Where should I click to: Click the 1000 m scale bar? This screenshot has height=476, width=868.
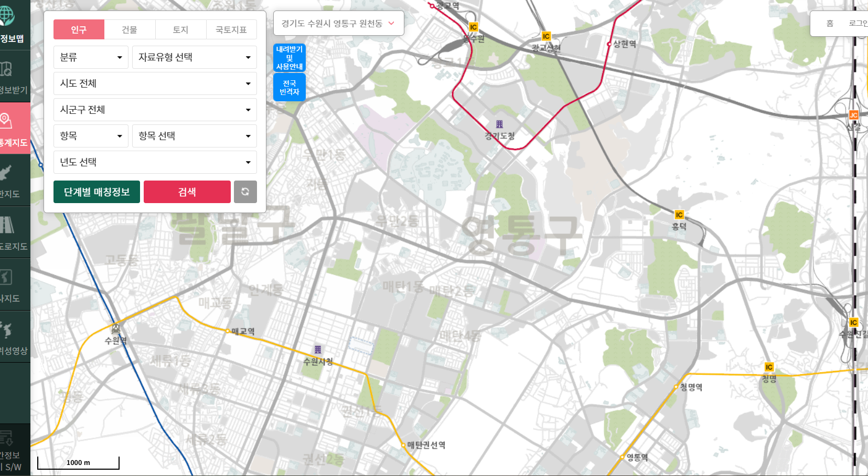[79, 462]
